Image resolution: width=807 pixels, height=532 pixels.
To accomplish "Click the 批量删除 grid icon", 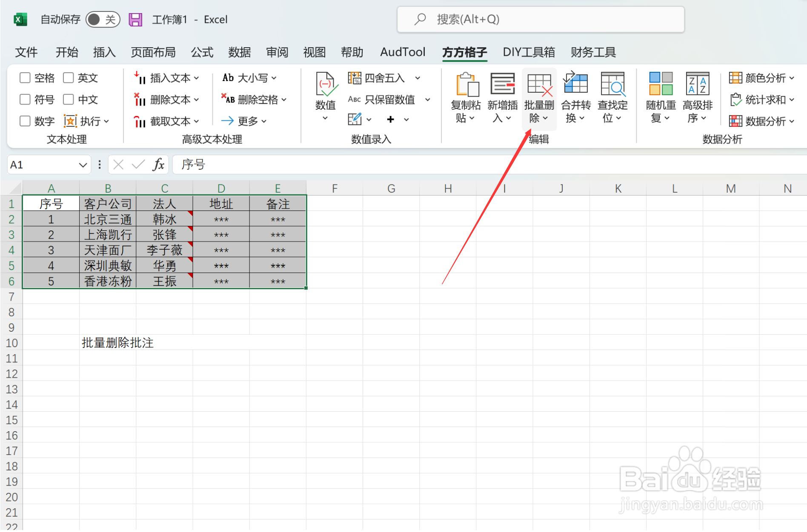I will (539, 84).
